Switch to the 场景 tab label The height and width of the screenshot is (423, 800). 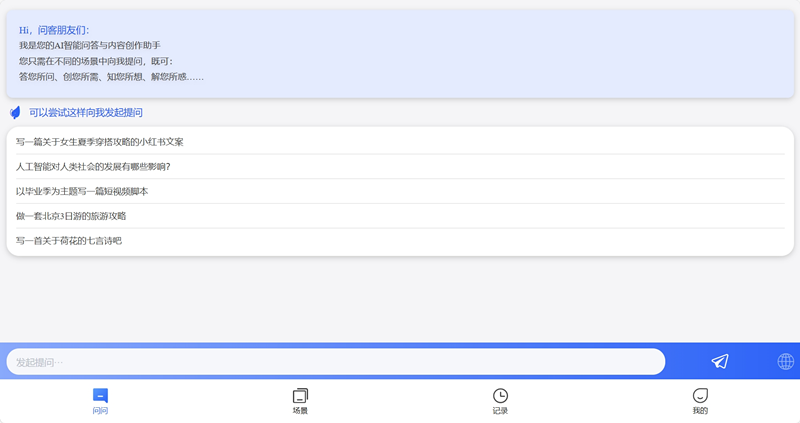pos(300,411)
